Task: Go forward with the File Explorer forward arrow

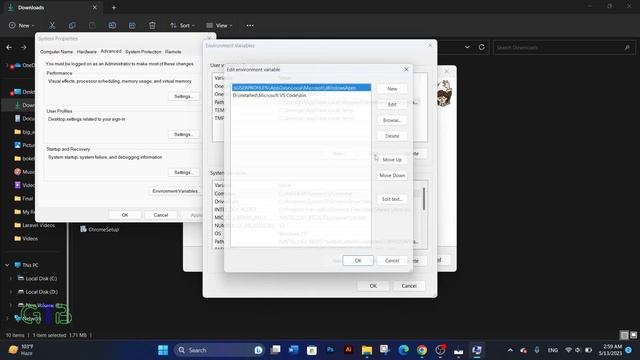Action: tap(24, 47)
